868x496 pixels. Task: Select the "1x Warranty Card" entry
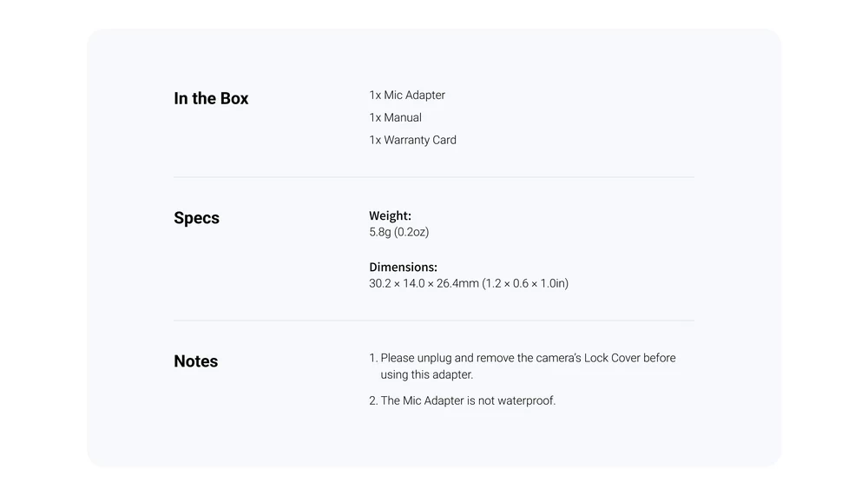[x=413, y=141]
